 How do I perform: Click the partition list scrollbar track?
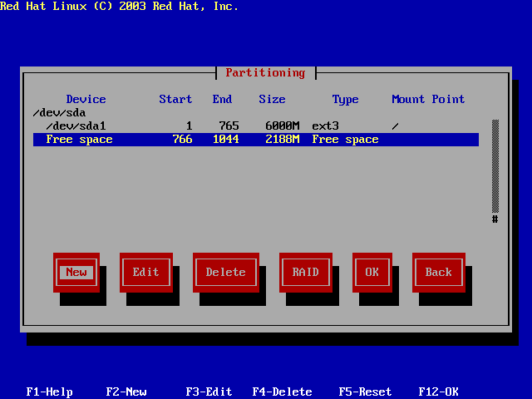pos(495,166)
